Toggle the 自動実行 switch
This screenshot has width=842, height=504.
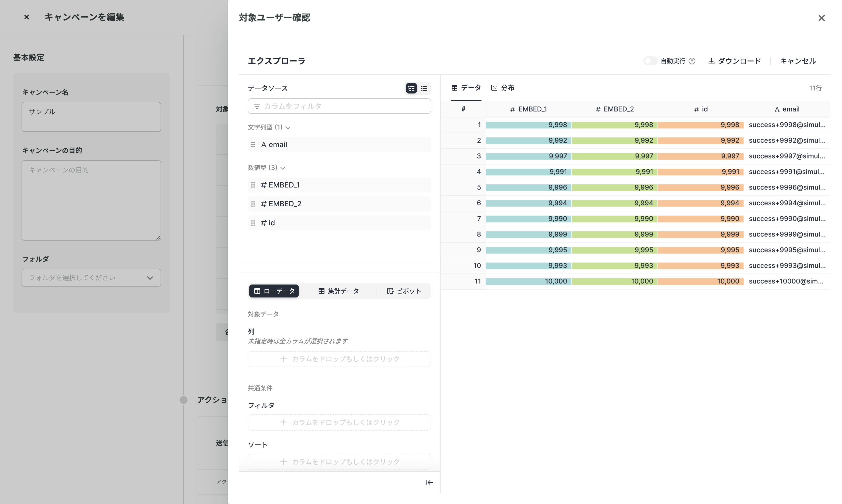[x=650, y=61]
